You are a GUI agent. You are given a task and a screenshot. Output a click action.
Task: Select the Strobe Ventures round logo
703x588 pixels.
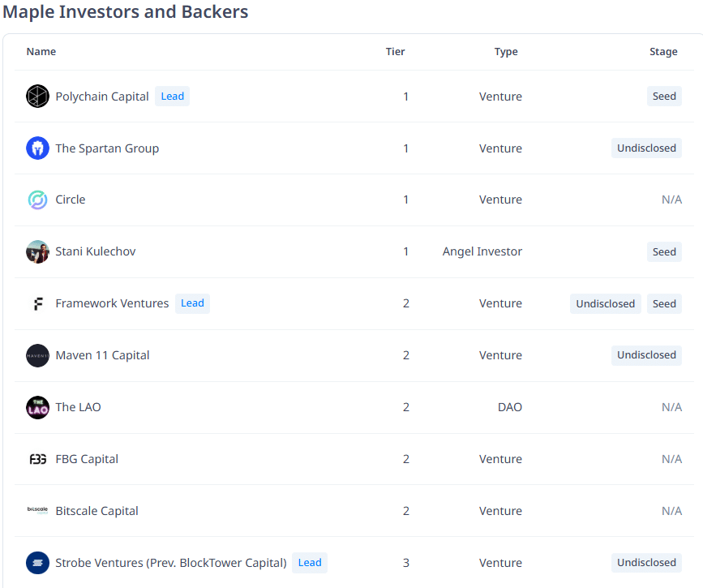click(37, 563)
